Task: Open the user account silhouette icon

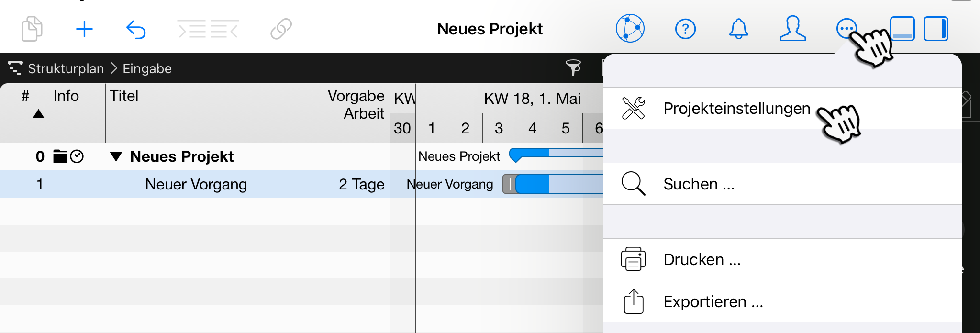Action: tap(792, 29)
